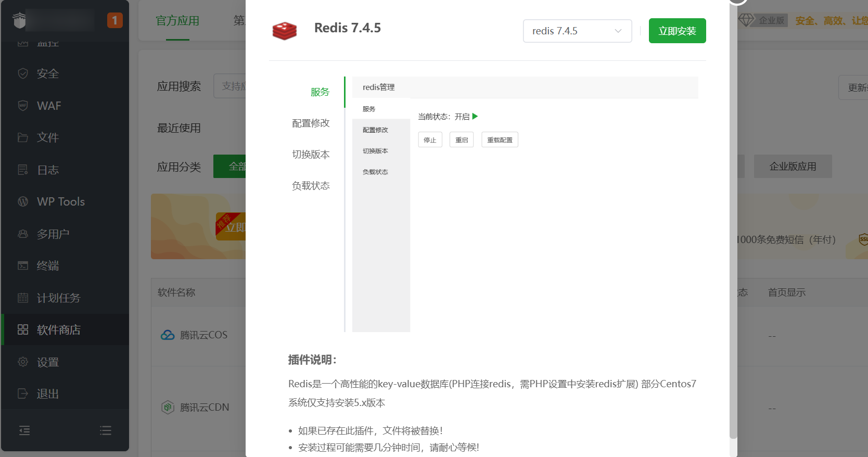Click the 终端 terminal icon
Image resolution: width=868 pixels, height=457 pixels.
click(23, 265)
